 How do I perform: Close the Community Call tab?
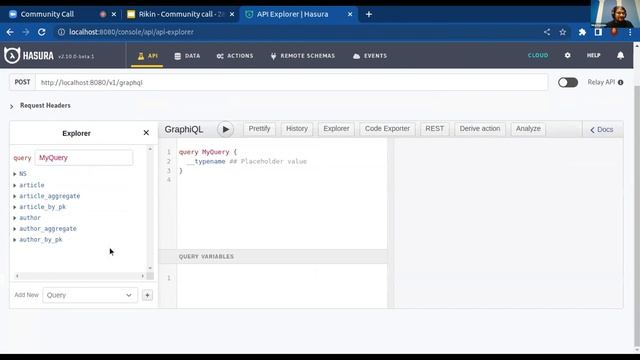click(114, 14)
